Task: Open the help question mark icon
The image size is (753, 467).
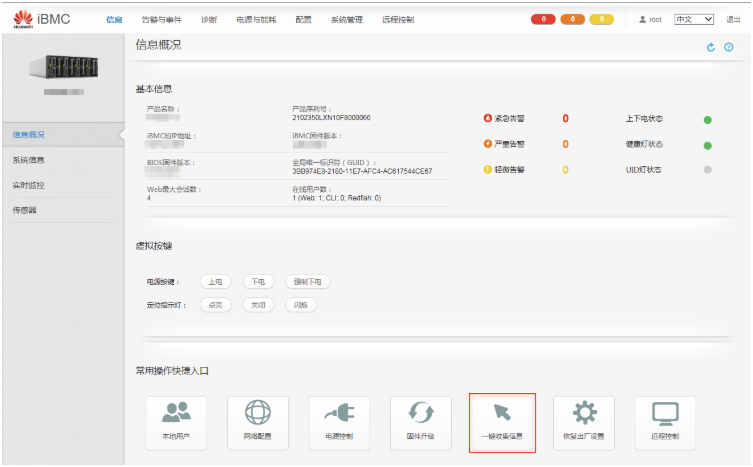Action: pyautogui.click(x=728, y=47)
